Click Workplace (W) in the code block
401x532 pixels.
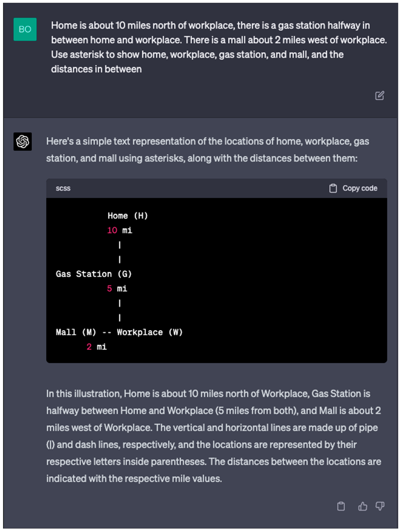tap(150, 332)
